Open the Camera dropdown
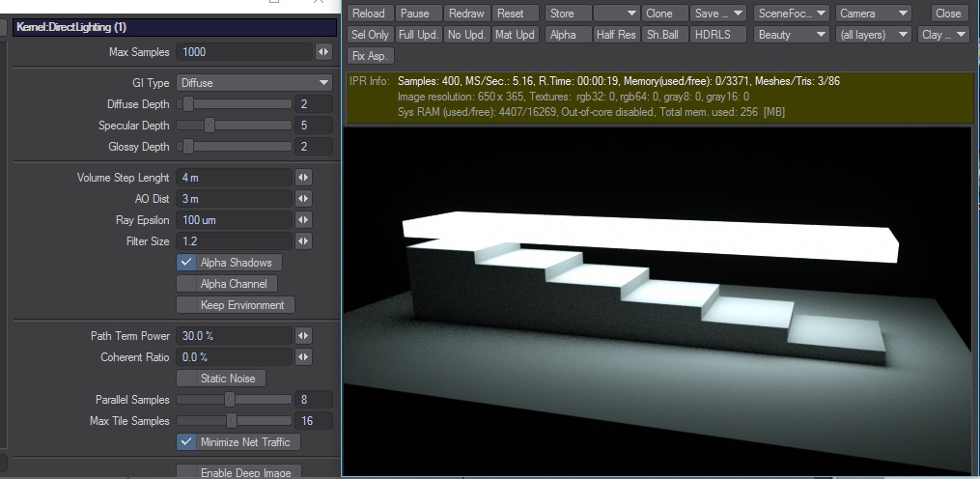This screenshot has width=980, height=479. [x=873, y=14]
